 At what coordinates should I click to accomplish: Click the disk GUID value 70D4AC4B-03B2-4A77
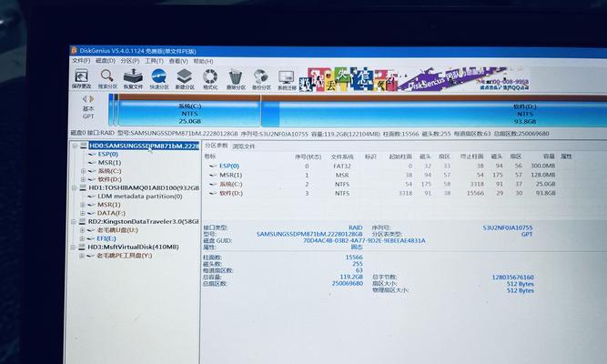(x=364, y=240)
